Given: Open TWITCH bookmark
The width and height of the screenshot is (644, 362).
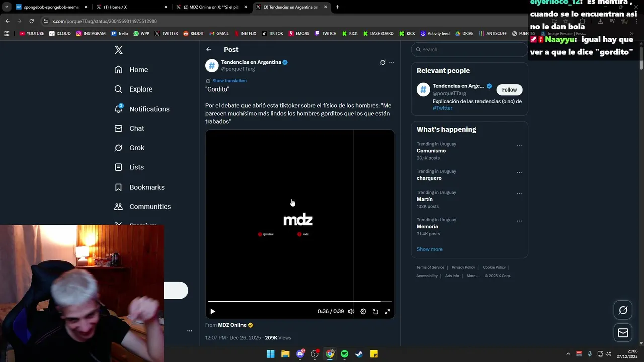Looking at the screenshot, I should coord(326,34).
